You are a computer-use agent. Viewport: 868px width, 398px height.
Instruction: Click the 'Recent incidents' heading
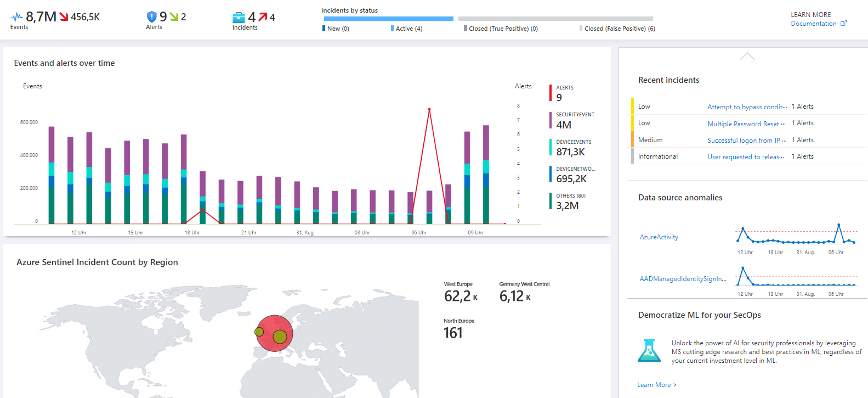668,80
